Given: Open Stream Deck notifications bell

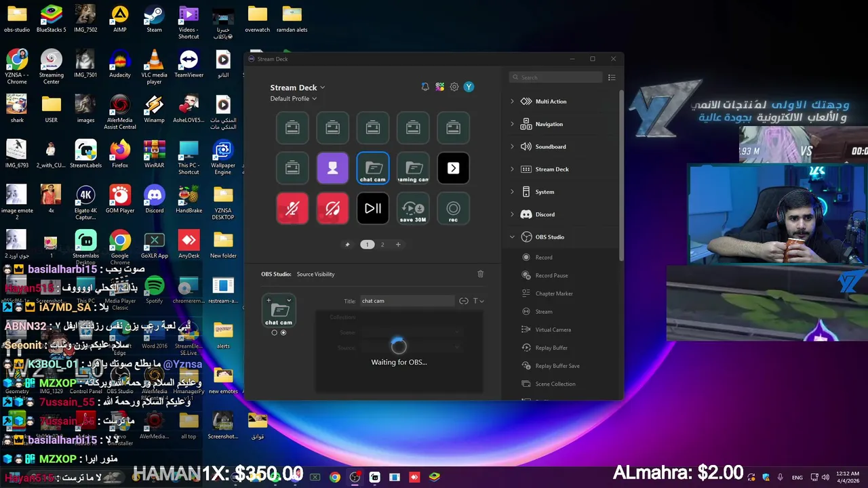Looking at the screenshot, I should click(425, 87).
